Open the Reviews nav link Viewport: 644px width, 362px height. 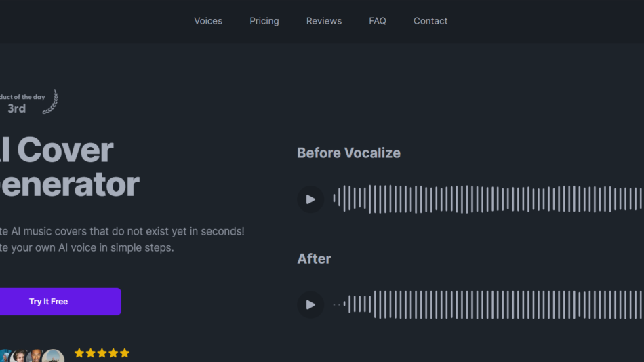tap(324, 21)
